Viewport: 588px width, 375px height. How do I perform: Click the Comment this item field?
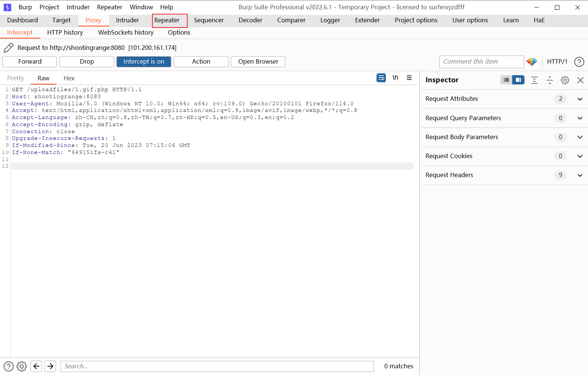coord(482,62)
